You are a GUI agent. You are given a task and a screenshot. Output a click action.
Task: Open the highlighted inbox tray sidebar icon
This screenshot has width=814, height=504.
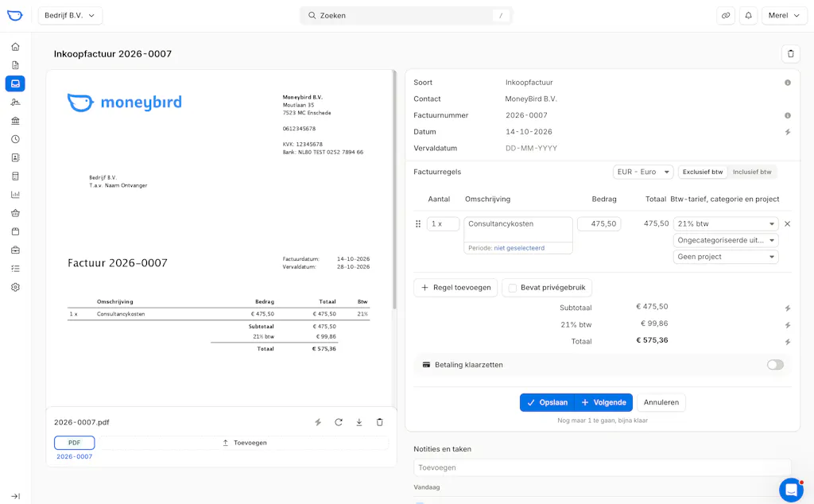(15, 83)
